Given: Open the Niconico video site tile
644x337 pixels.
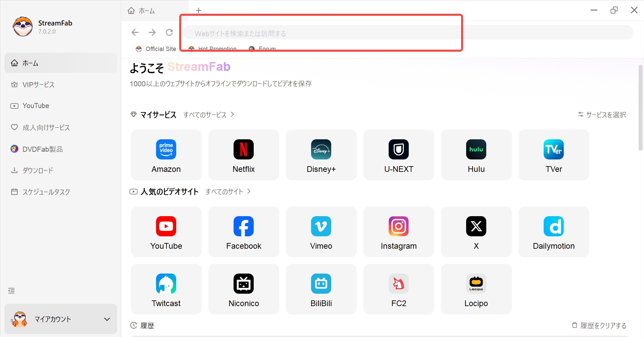Looking at the screenshot, I should (x=244, y=289).
